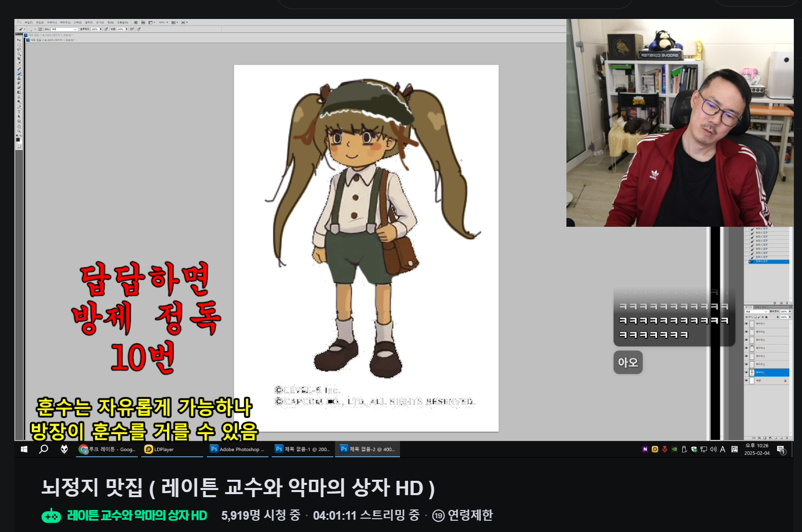
Task: Open Adobe Photoshop taskbar button
Action: pos(238,449)
